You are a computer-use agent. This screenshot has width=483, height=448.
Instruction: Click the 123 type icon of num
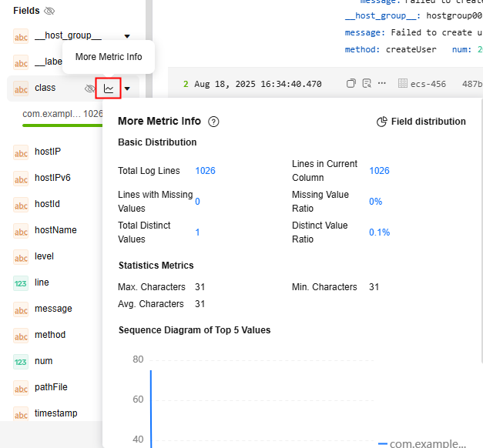pyautogui.click(x=21, y=362)
